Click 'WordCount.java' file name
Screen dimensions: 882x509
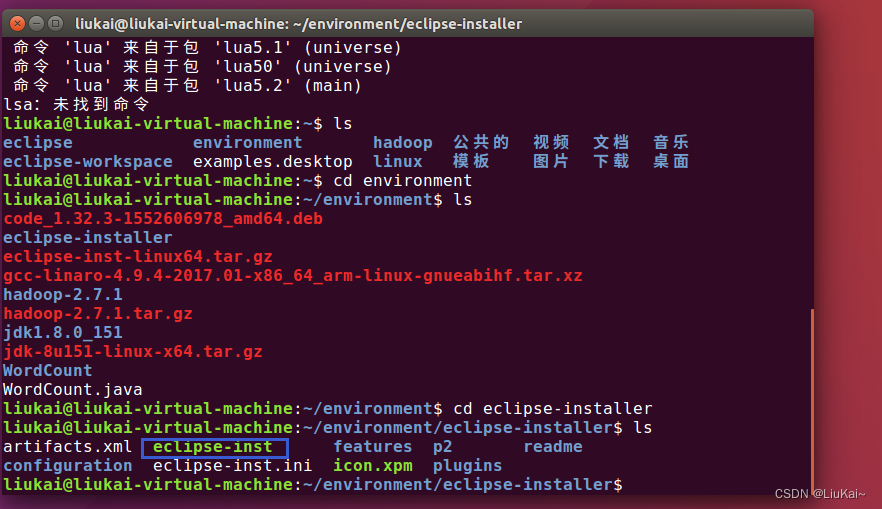[x=73, y=389]
